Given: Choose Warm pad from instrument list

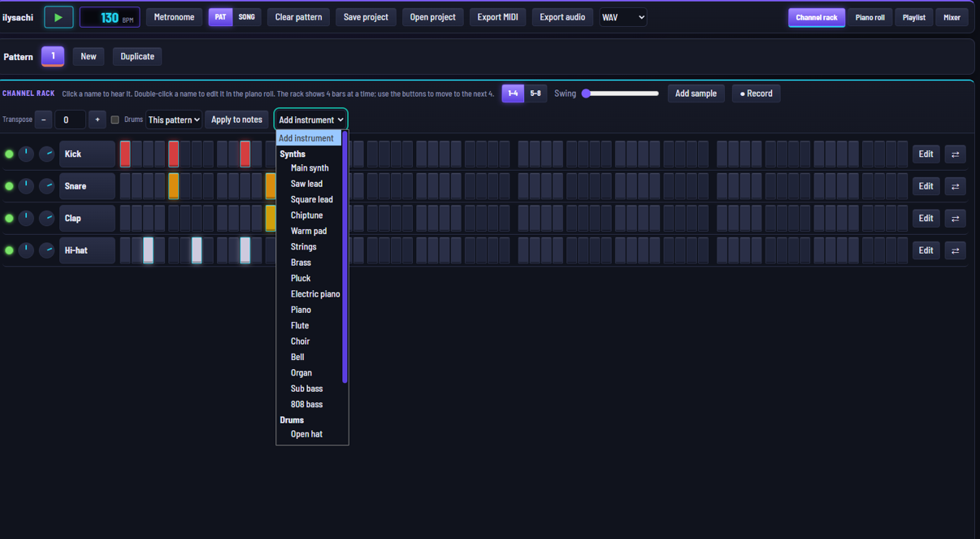Looking at the screenshot, I should 310,231.
